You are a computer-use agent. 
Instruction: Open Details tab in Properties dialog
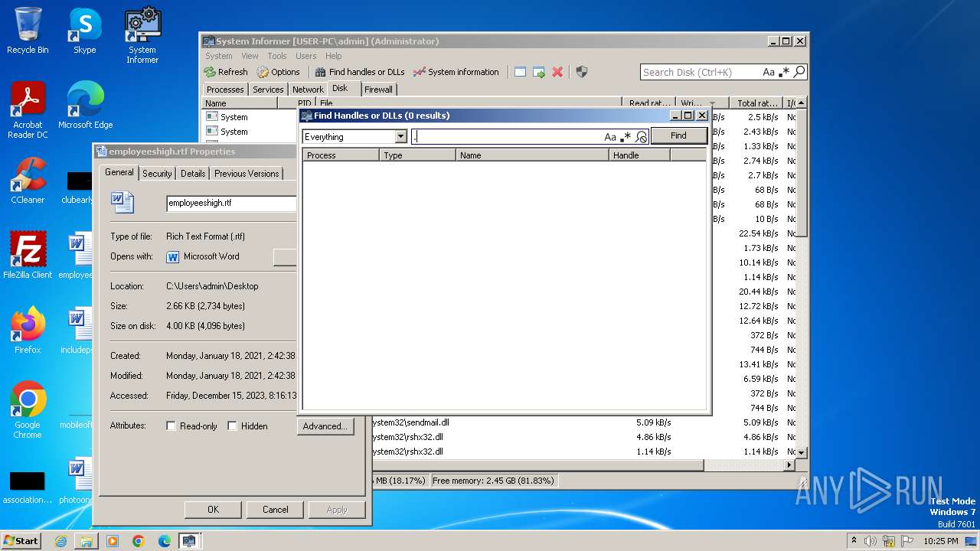[x=193, y=174]
